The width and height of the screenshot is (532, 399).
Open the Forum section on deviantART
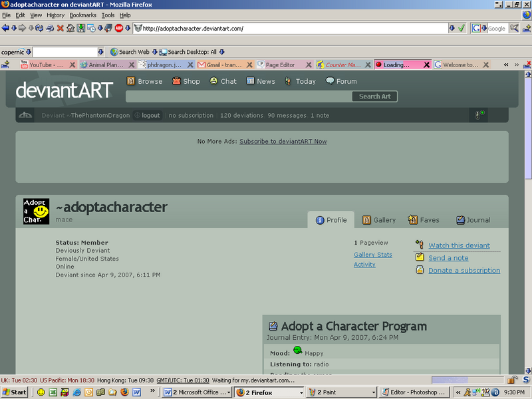(x=341, y=81)
